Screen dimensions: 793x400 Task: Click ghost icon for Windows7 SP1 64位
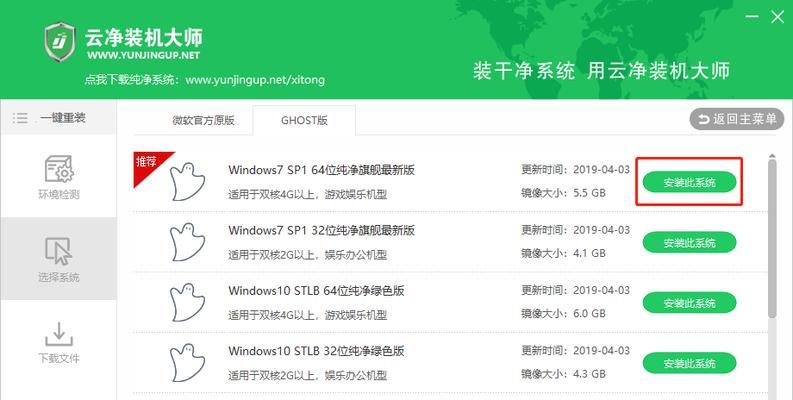point(187,182)
